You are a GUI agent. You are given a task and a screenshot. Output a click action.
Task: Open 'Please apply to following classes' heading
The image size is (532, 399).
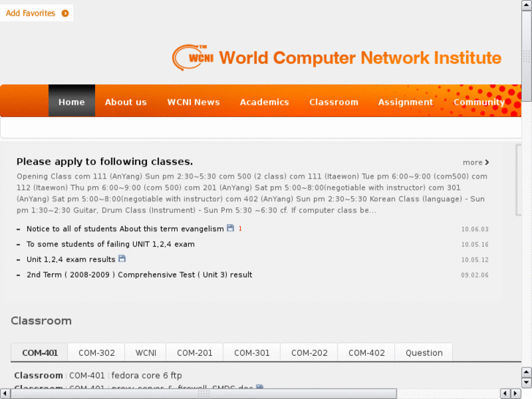pyautogui.click(x=105, y=162)
